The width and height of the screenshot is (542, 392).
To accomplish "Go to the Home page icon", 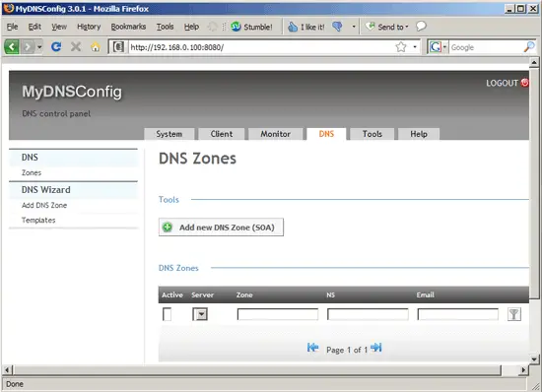I will point(96,46).
